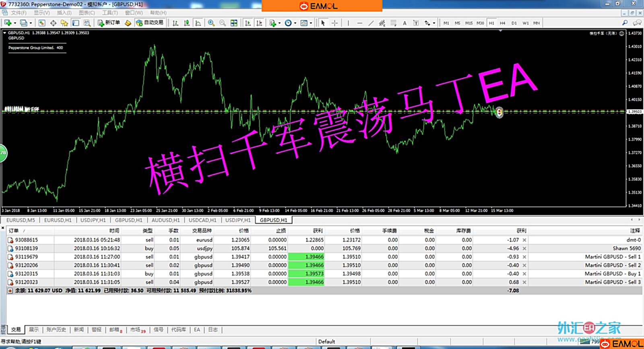
Task: Switch timeframe to H4
Action: click(502, 23)
